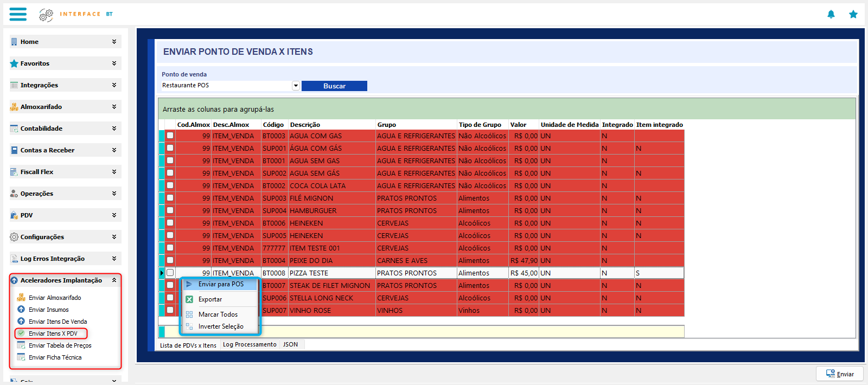
Task: Click the Home building icon in sidebar
Action: 14,42
